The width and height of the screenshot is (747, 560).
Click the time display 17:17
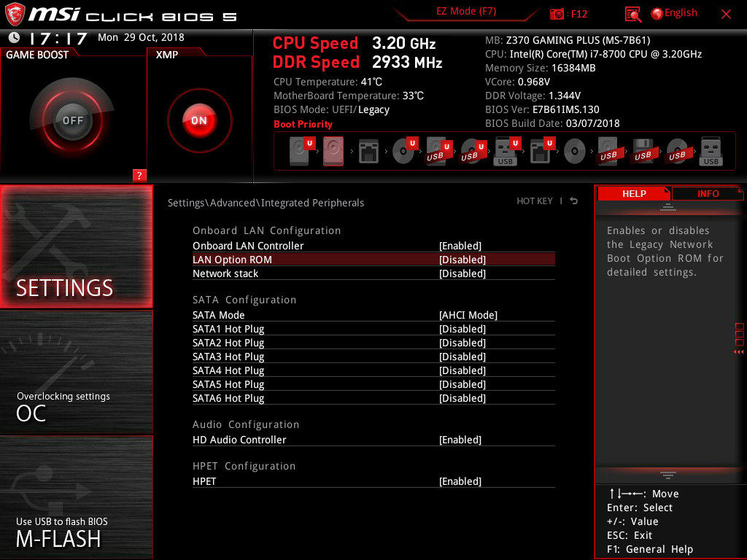(x=58, y=38)
